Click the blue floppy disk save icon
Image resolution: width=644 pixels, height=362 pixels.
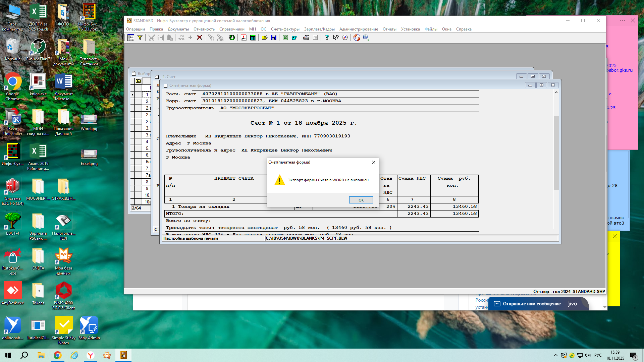(x=274, y=38)
